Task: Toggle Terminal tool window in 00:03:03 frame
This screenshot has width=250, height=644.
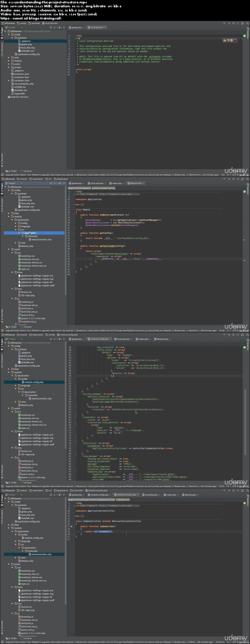Action: (x=26, y=171)
